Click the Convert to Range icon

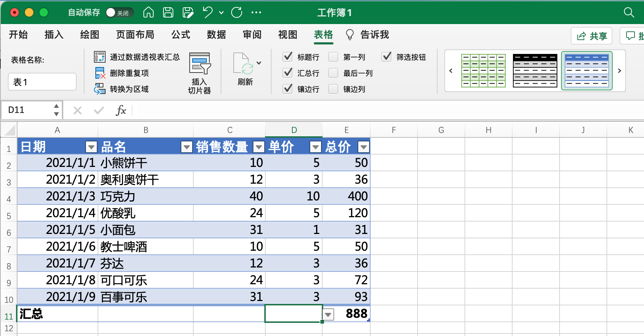click(100, 89)
